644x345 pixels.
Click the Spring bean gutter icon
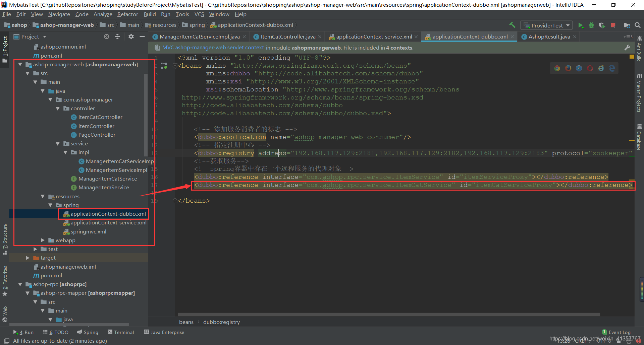[x=164, y=66]
